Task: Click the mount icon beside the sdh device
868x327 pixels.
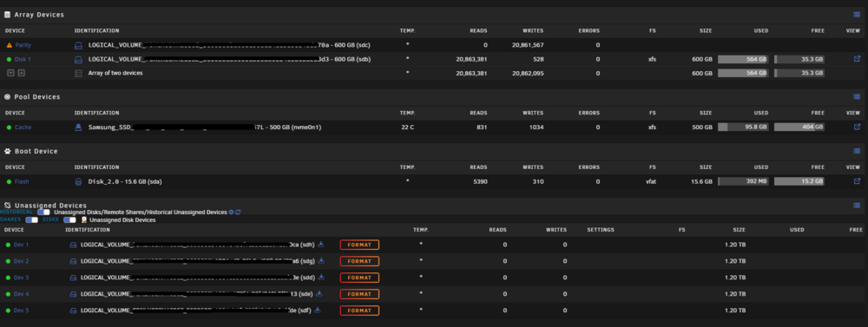Action: [x=321, y=244]
